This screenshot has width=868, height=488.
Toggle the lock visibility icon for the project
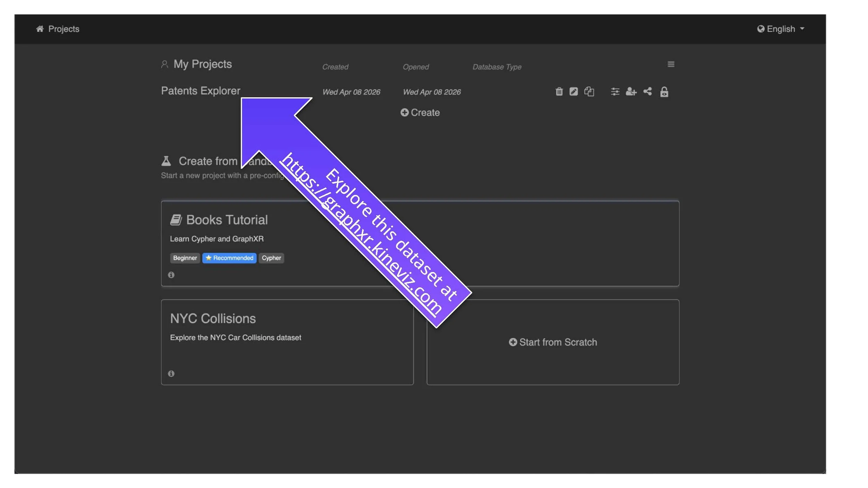(664, 92)
